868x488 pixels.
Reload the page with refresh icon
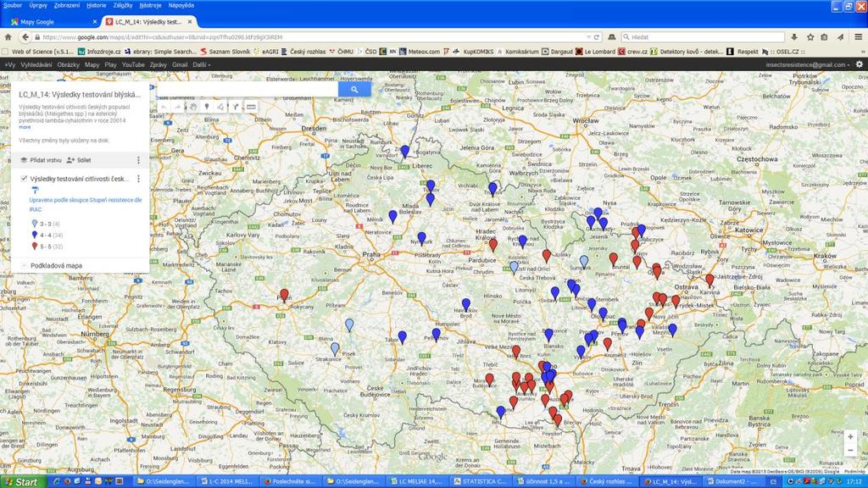pos(597,37)
